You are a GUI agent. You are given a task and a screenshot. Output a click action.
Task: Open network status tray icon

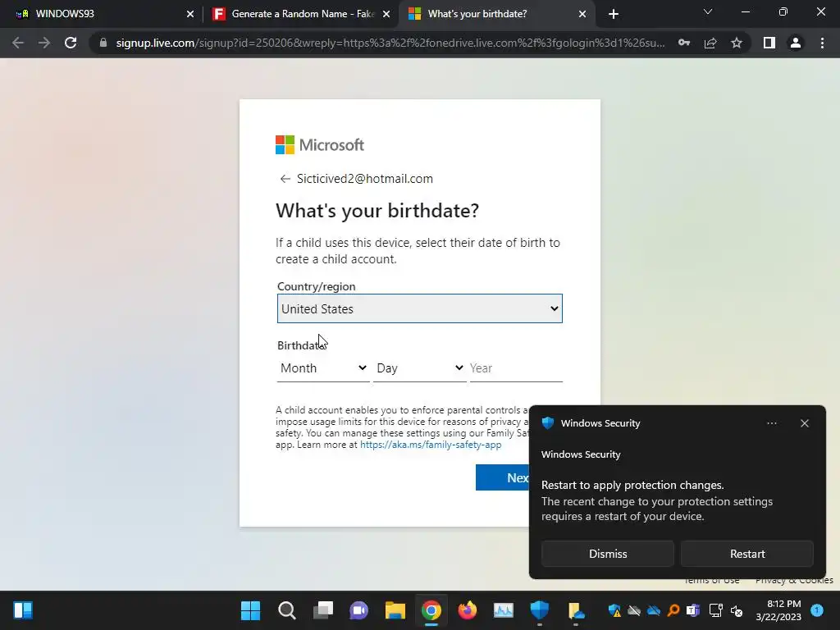(x=715, y=610)
